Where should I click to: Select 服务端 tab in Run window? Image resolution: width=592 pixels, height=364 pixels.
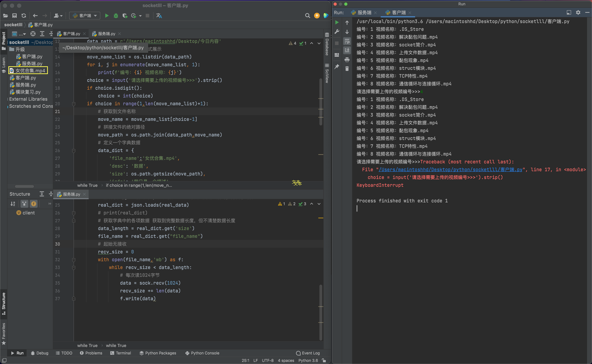coord(364,13)
